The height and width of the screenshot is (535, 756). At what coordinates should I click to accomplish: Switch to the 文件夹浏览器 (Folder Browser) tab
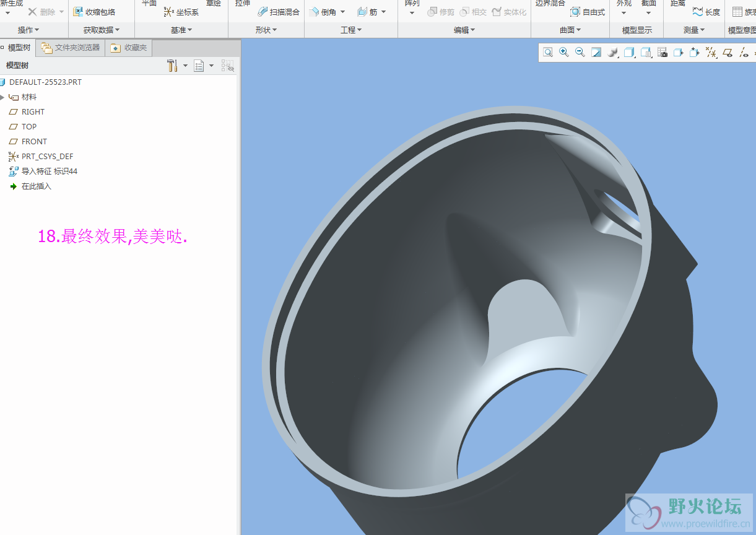coord(71,48)
